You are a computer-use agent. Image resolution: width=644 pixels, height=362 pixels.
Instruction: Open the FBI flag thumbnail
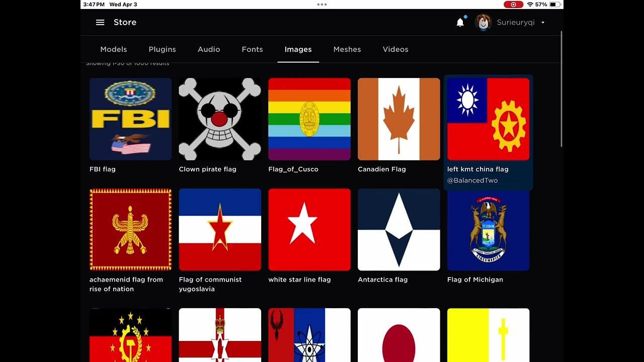(x=130, y=119)
